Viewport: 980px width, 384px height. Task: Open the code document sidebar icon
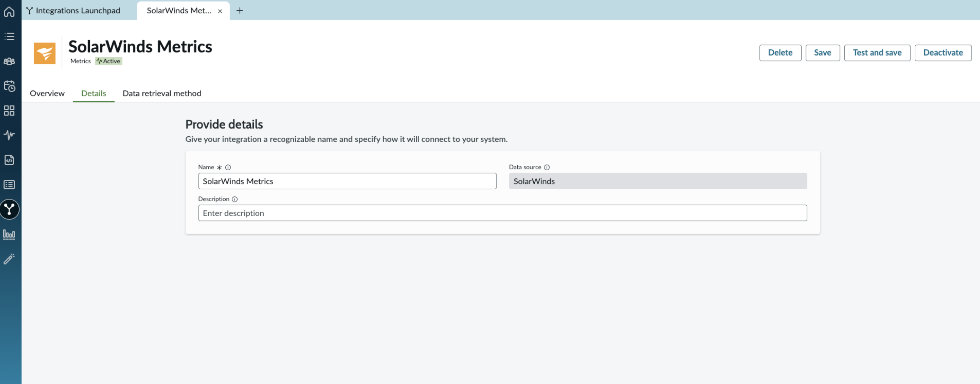tap(9, 160)
